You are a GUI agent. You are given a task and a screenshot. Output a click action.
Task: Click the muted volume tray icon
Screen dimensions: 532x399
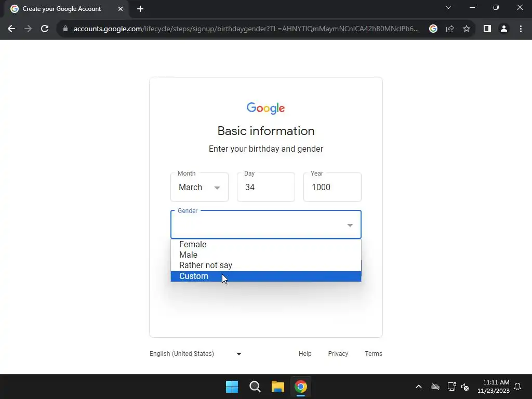(x=465, y=387)
